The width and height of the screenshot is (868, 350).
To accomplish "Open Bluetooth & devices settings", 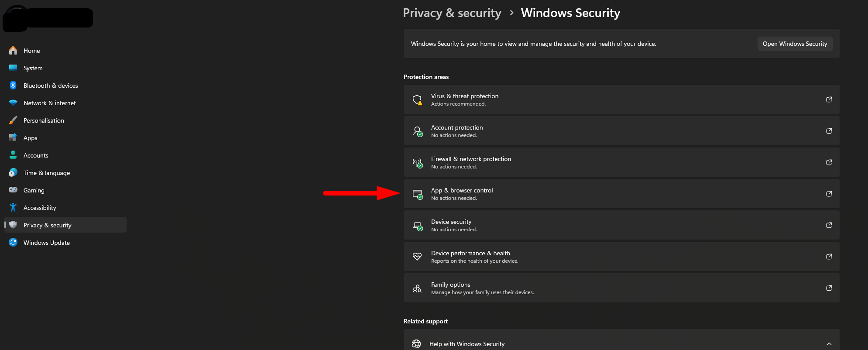I will 65,86.
